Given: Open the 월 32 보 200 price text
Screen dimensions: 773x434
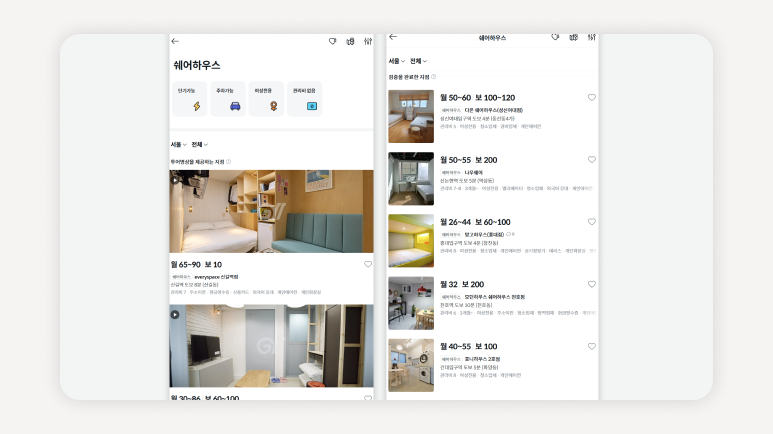Looking at the screenshot, I should [x=462, y=285].
